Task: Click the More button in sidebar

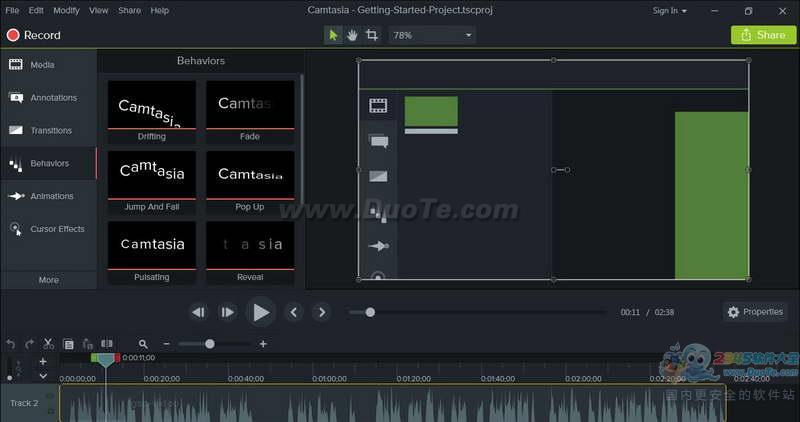Action: [x=48, y=280]
